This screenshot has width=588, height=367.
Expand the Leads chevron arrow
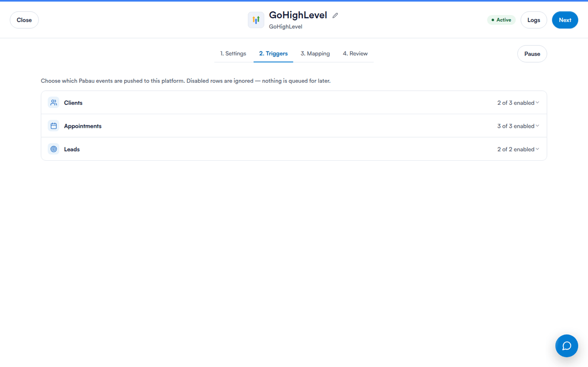click(x=537, y=149)
